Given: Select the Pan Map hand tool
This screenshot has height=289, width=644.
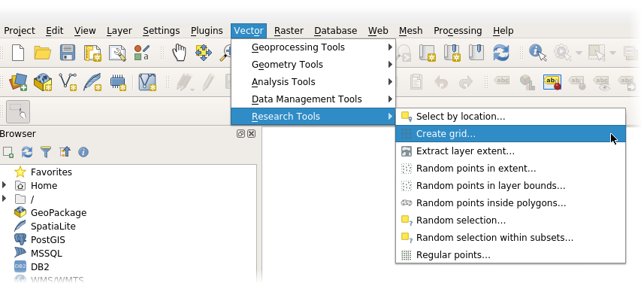Looking at the screenshot, I should click(179, 53).
